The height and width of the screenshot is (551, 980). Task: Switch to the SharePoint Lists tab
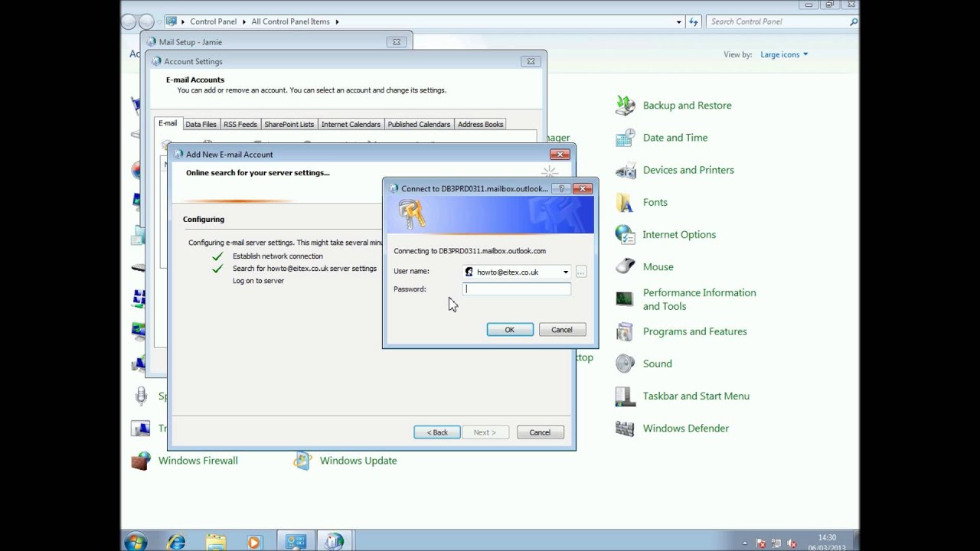(x=289, y=124)
